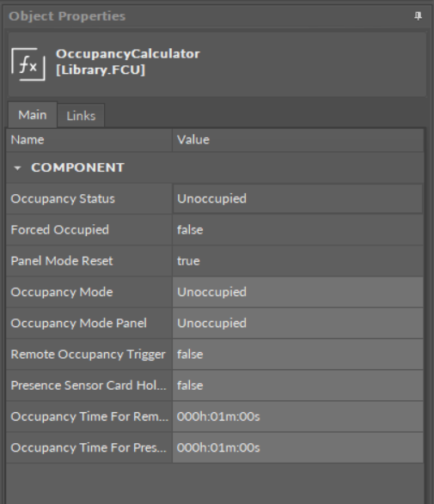Open the Occupancy Mode Panel value dropdown
Image resolution: width=434 pixels, height=504 pixels.
297,323
